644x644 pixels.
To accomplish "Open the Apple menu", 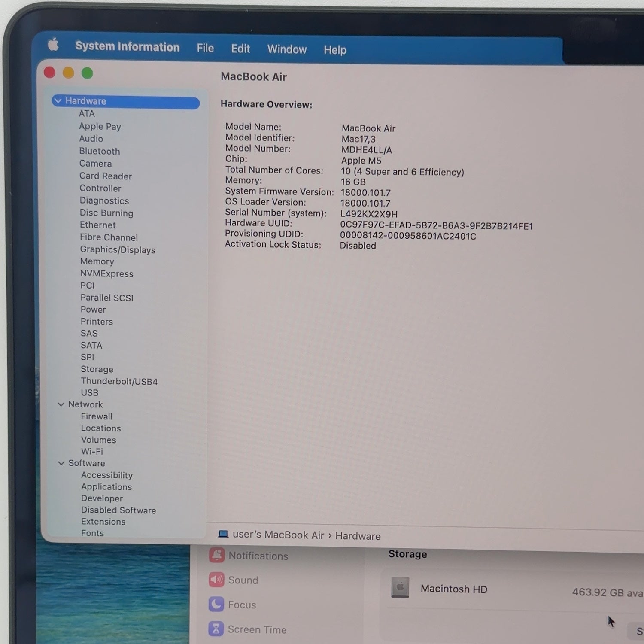I will 53,44.
